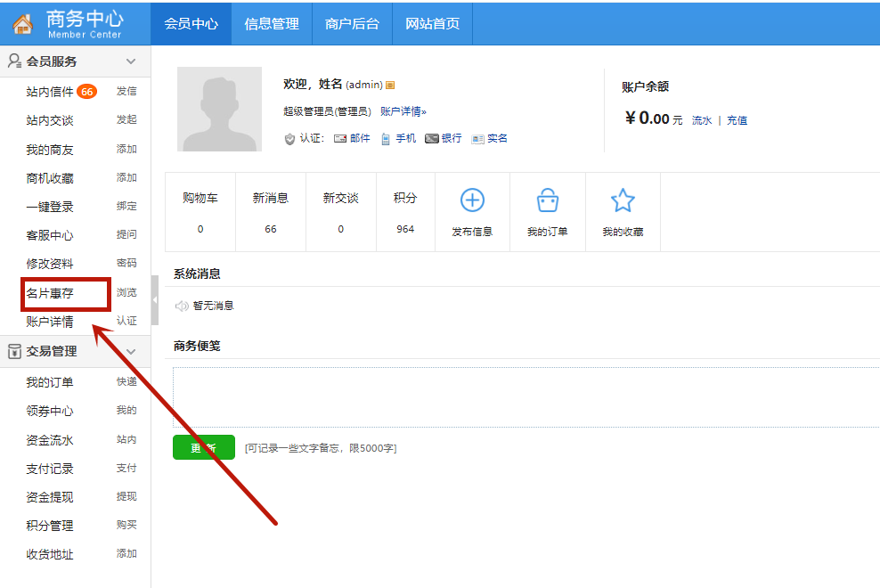Open 我的商友 in the sidebar
The image size is (880, 588).
click(x=50, y=150)
